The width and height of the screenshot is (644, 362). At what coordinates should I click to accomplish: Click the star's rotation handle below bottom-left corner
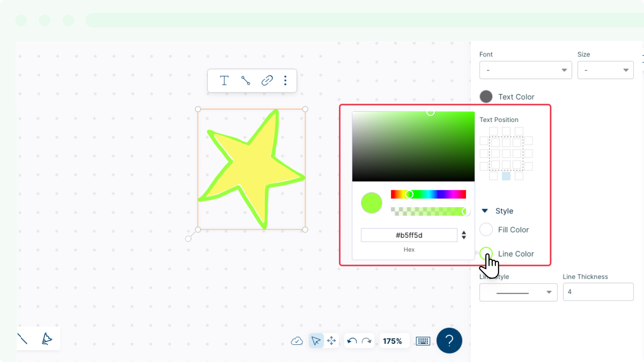tap(188, 239)
